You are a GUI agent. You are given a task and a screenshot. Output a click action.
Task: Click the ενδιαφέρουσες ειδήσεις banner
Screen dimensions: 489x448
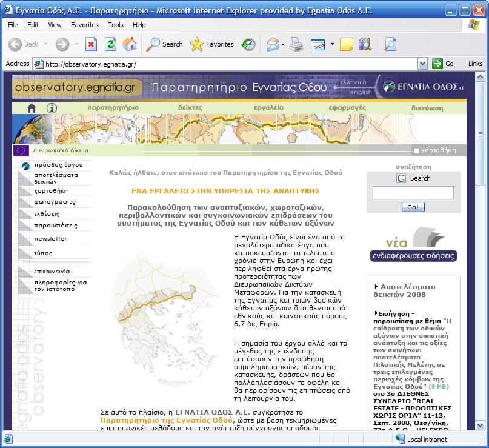(x=413, y=255)
